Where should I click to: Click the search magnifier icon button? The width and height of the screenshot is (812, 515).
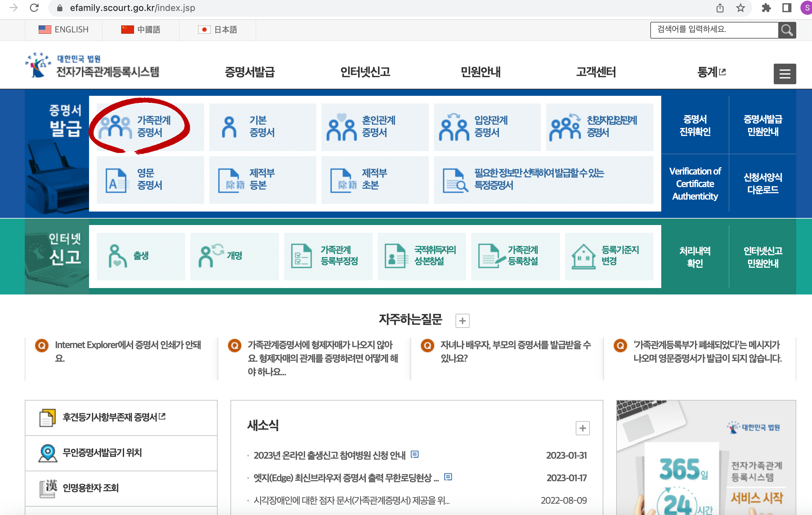tap(787, 30)
